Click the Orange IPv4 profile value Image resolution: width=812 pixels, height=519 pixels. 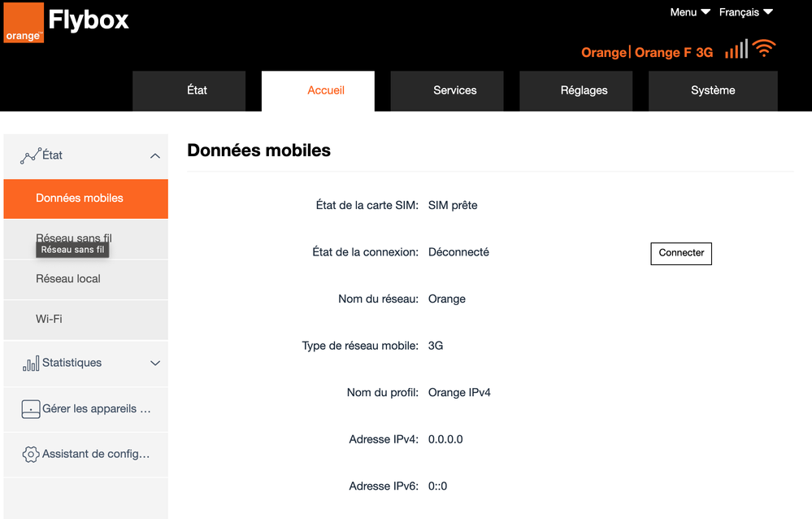tap(459, 392)
